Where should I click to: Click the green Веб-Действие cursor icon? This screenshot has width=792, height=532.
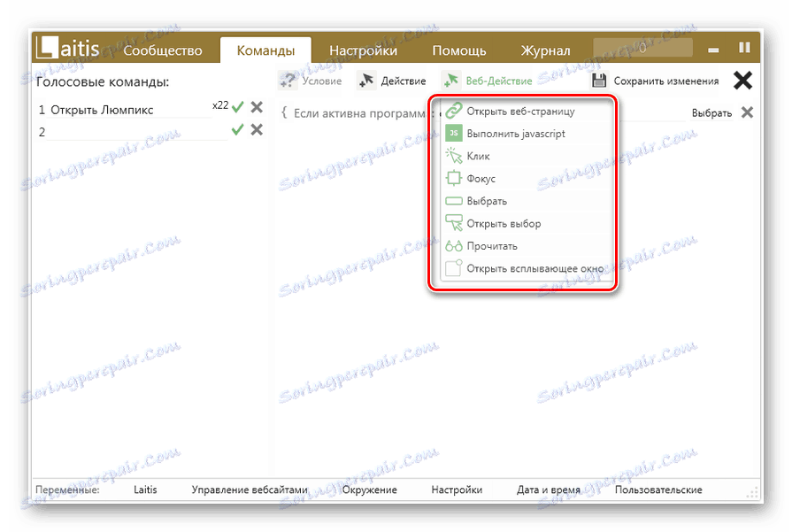coord(450,81)
